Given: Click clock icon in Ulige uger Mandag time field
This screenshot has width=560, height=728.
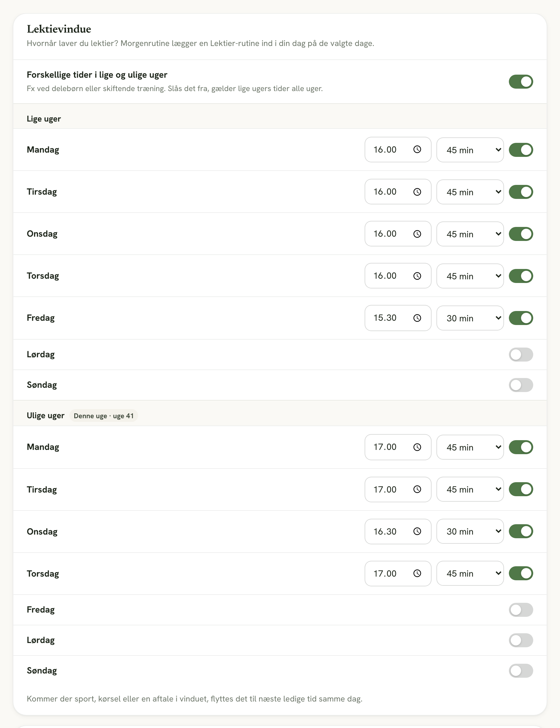Looking at the screenshot, I should click(x=417, y=447).
